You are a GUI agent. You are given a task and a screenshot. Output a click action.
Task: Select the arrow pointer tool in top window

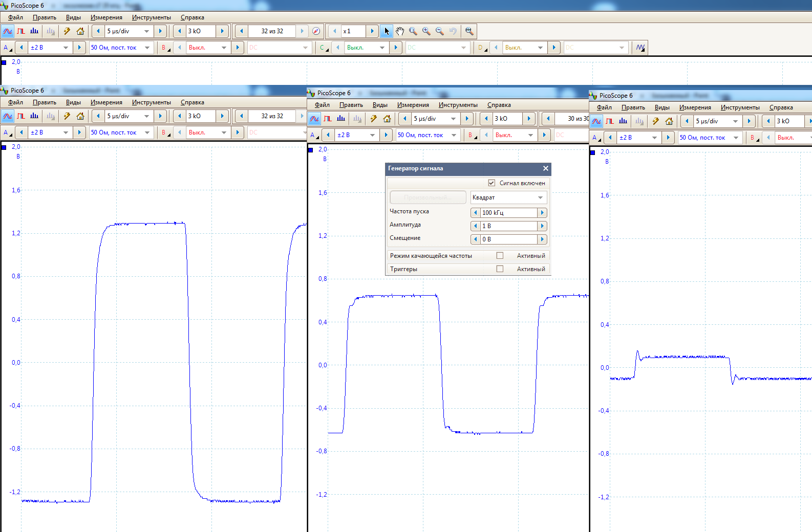pyautogui.click(x=387, y=31)
